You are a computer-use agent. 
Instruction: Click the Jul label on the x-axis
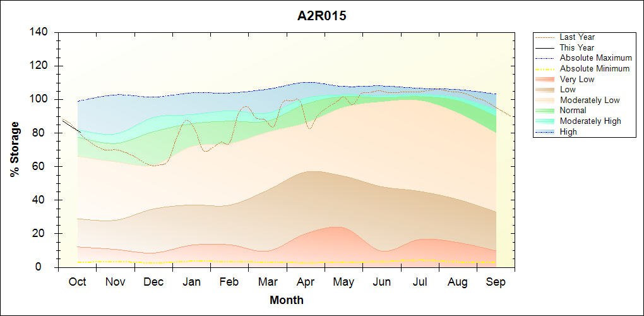pyautogui.click(x=419, y=282)
